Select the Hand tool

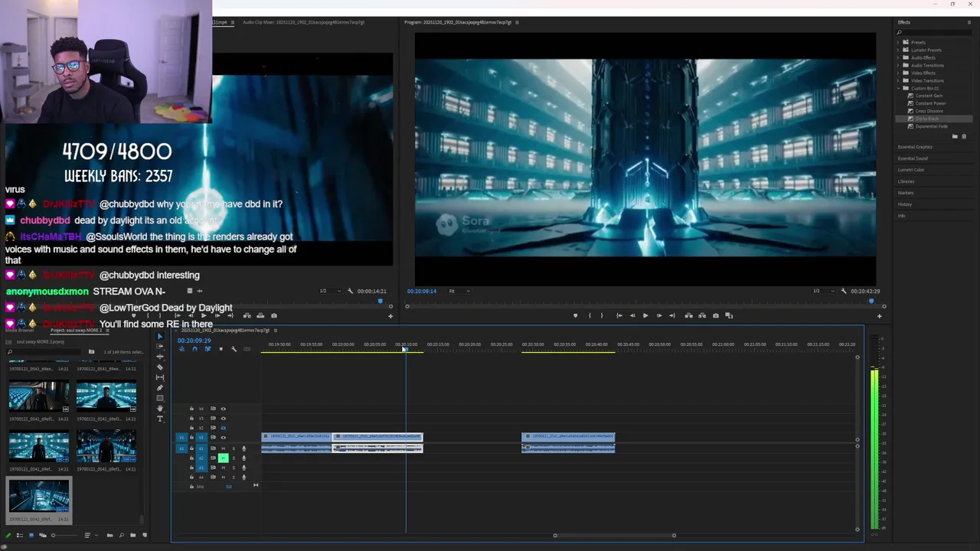tap(160, 409)
